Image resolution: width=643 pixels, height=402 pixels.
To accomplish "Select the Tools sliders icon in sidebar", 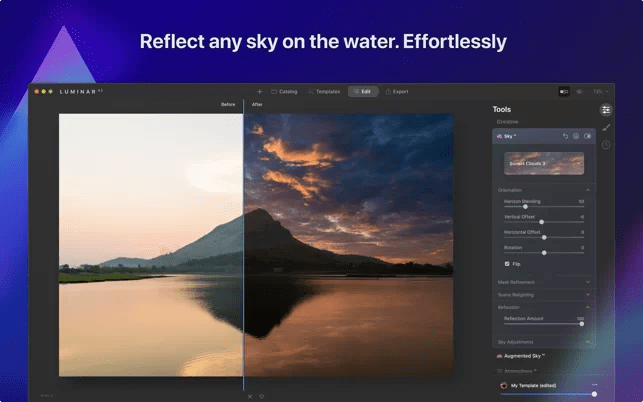I will pos(606,110).
